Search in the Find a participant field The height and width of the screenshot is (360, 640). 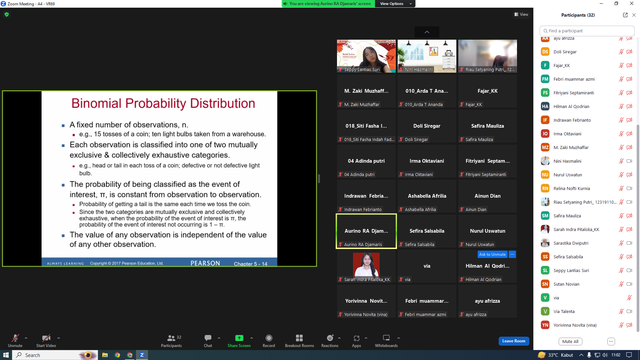coord(587,31)
